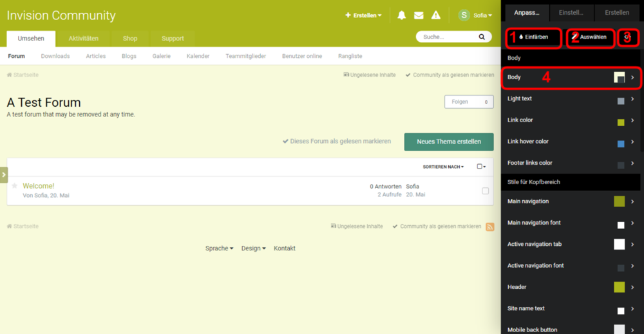The image size is (644, 334).
Task: Expand the Sprache language dropdown
Action: coord(219,248)
